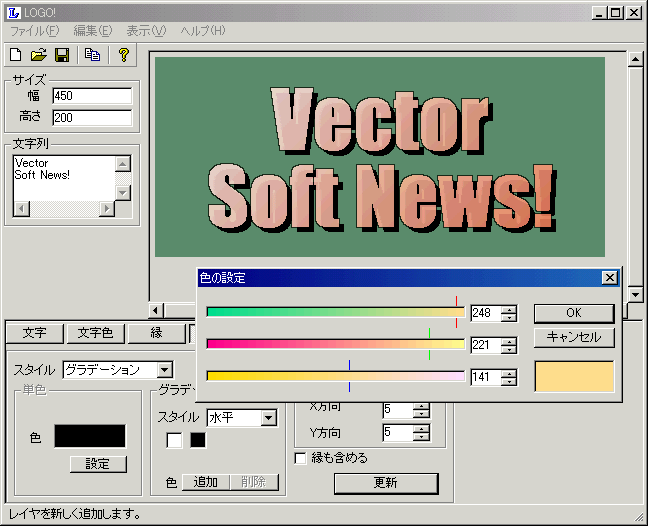
Task: Click the Open folder toolbar icon
Action: tap(38, 55)
